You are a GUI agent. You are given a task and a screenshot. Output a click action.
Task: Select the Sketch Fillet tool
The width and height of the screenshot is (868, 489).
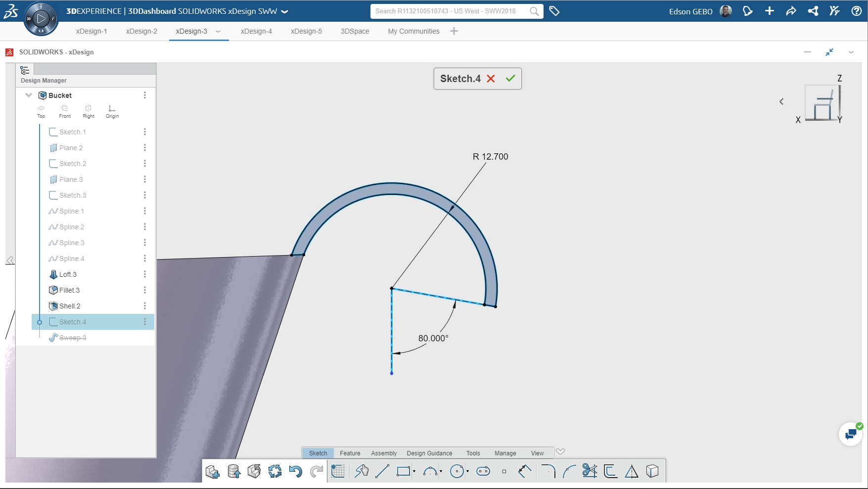[x=548, y=471]
